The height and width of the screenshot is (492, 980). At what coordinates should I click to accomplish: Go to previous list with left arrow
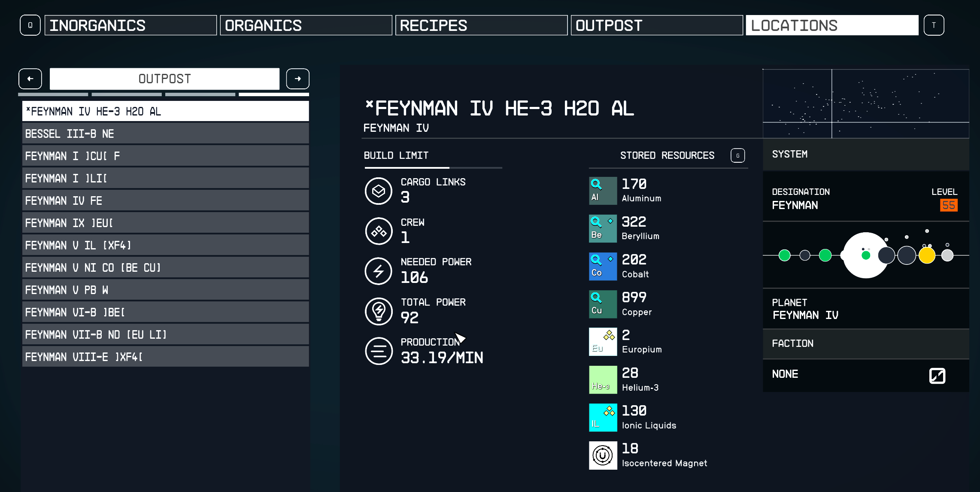pos(30,79)
